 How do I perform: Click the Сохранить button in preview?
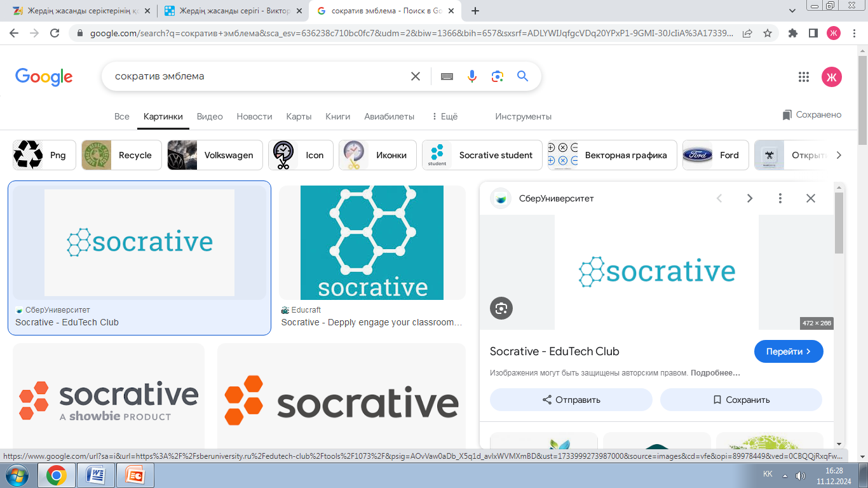click(x=741, y=400)
